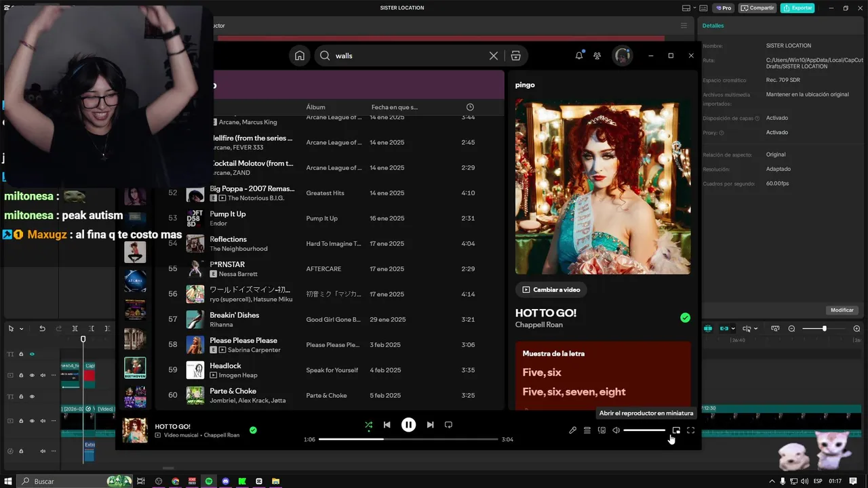Open CapCut hamburger menu above Spotify window
Image resolution: width=868 pixels, height=488 pixels.
click(x=684, y=26)
